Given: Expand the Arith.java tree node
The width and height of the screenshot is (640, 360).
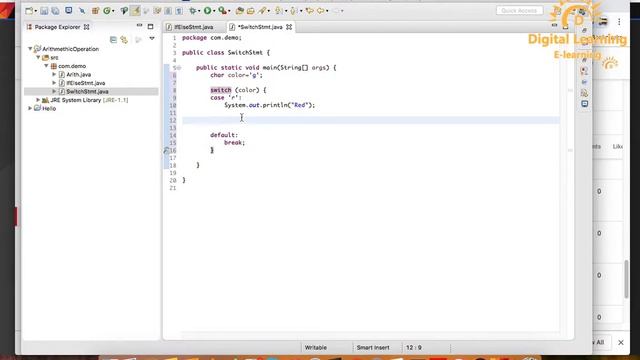Looking at the screenshot, I should (x=54, y=74).
